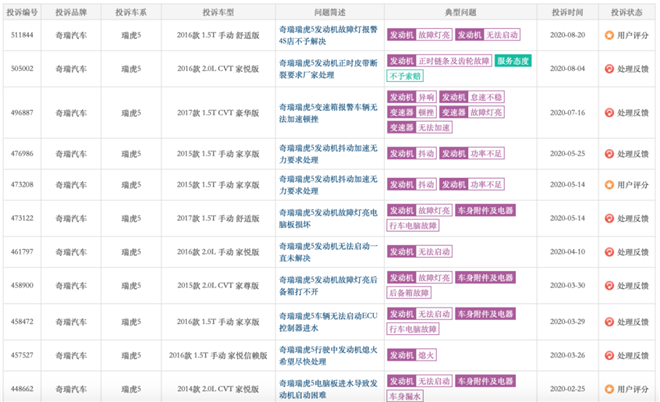The image size is (660, 402).
Task: Click the feedback status icon for complaint 473122
Action: tap(610, 217)
